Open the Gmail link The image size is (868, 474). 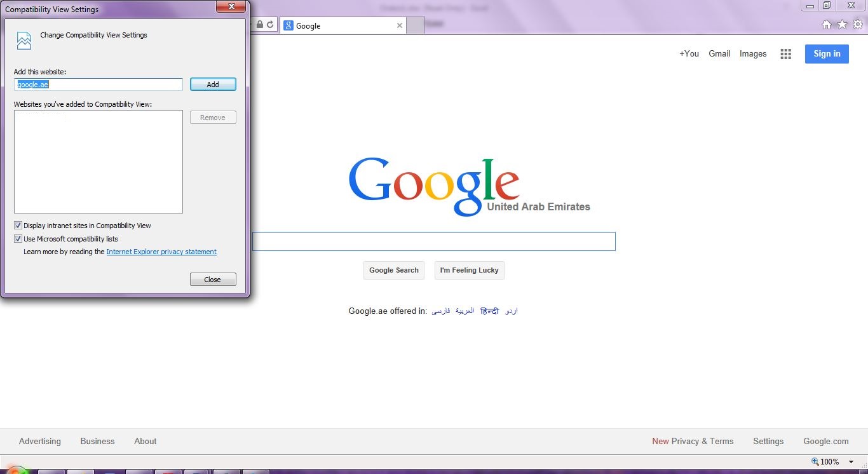pos(719,54)
